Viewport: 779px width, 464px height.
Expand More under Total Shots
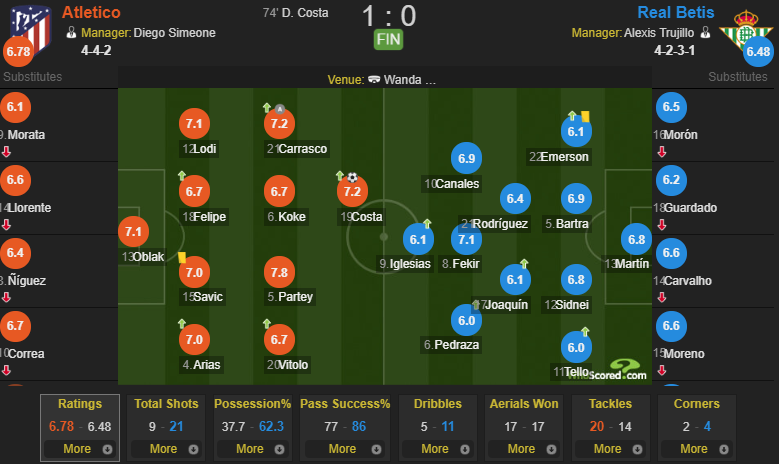(x=166, y=449)
